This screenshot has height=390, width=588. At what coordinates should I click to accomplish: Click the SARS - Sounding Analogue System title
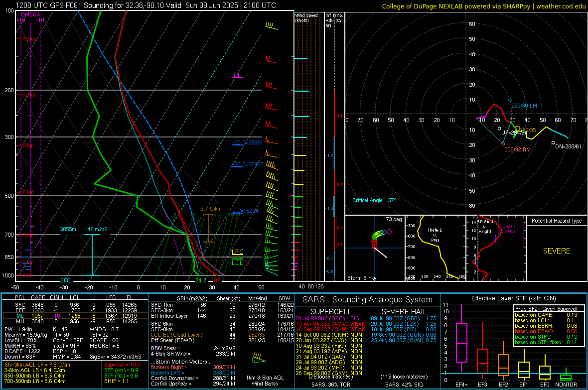pos(368,299)
